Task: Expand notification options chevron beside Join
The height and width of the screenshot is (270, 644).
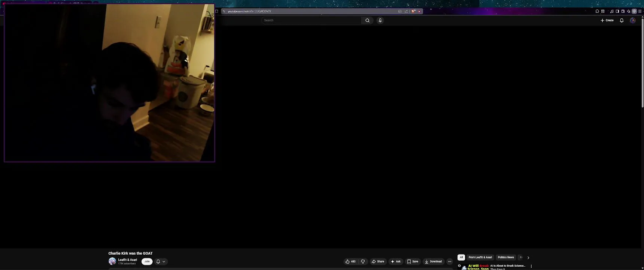Action: tap(164, 262)
